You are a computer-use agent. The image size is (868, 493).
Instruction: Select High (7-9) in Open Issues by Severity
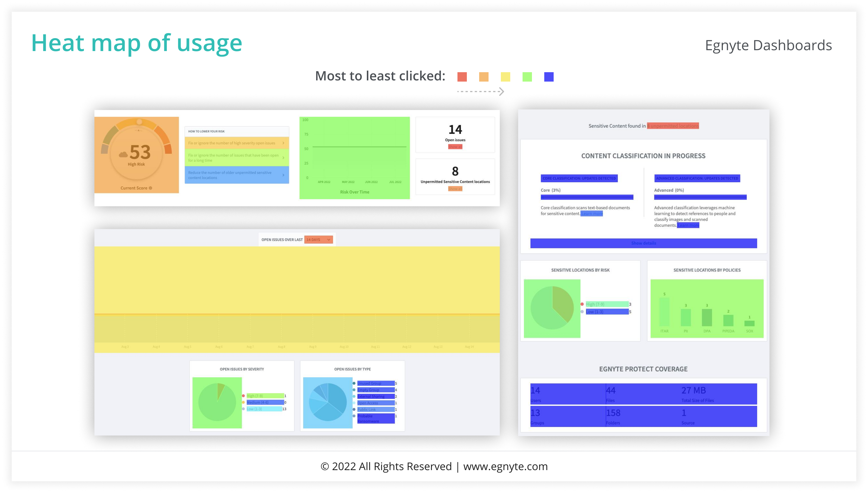tap(265, 396)
